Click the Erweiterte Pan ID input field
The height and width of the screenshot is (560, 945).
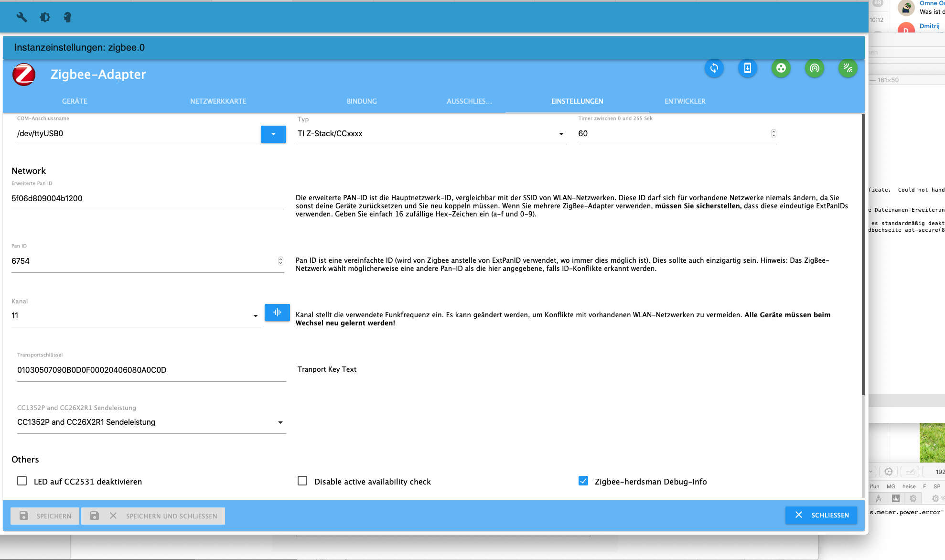pyautogui.click(x=148, y=199)
